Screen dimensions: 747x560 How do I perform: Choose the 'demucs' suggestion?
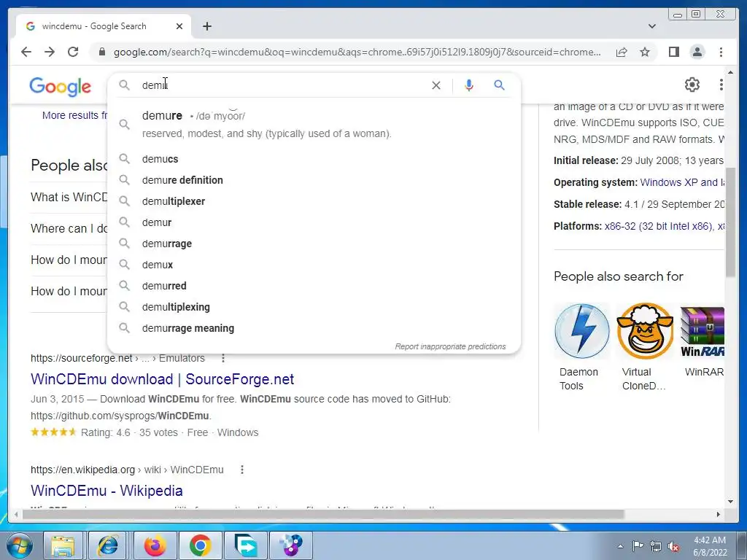click(x=314, y=159)
